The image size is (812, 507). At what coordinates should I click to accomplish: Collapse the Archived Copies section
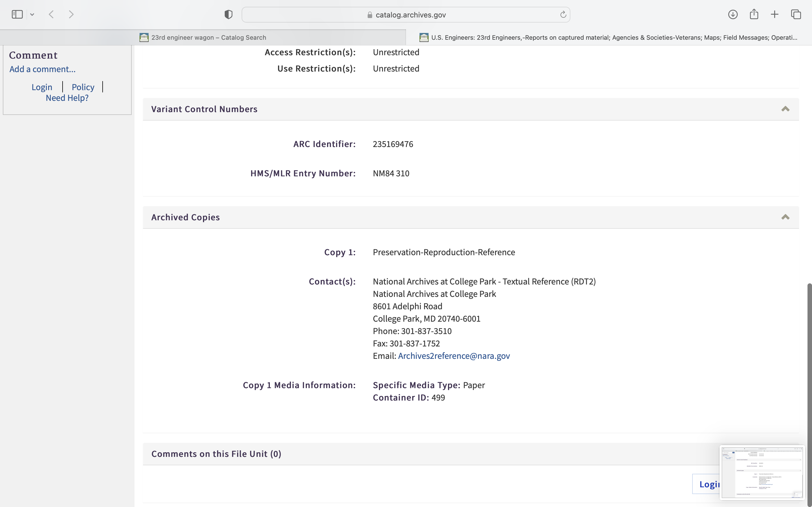point(785,217)
